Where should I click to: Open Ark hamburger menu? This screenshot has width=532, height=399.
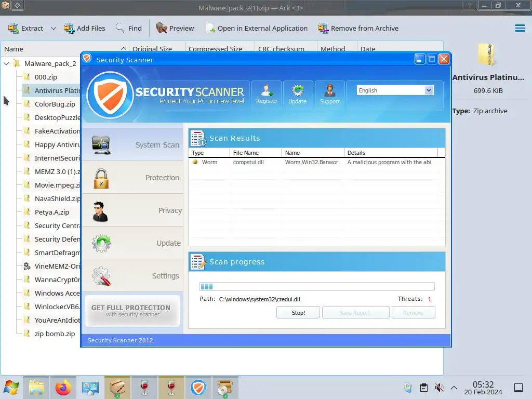520,28
